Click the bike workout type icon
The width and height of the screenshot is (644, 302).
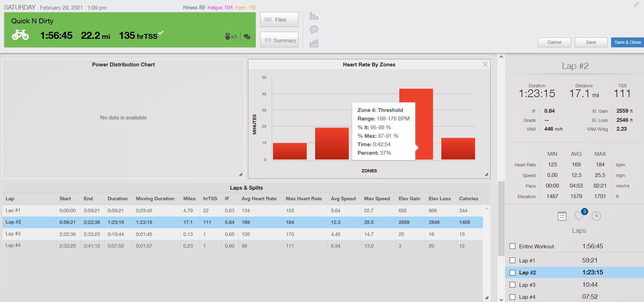20,35
